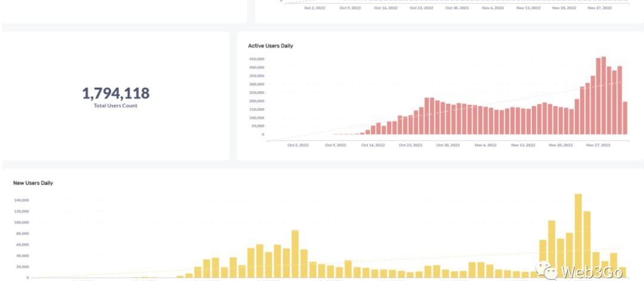
Task: Select Oct 2, 2022 on Active Users Daily axis
Action: click(298, 145)
